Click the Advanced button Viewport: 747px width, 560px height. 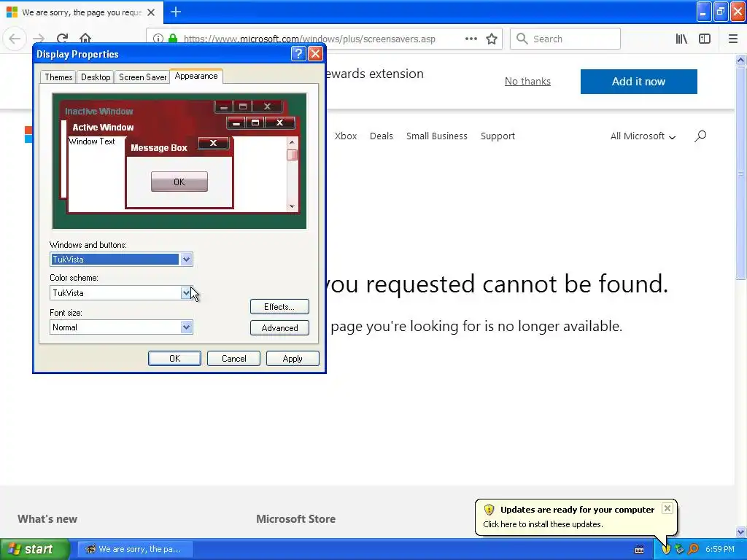tap(279, 327)
